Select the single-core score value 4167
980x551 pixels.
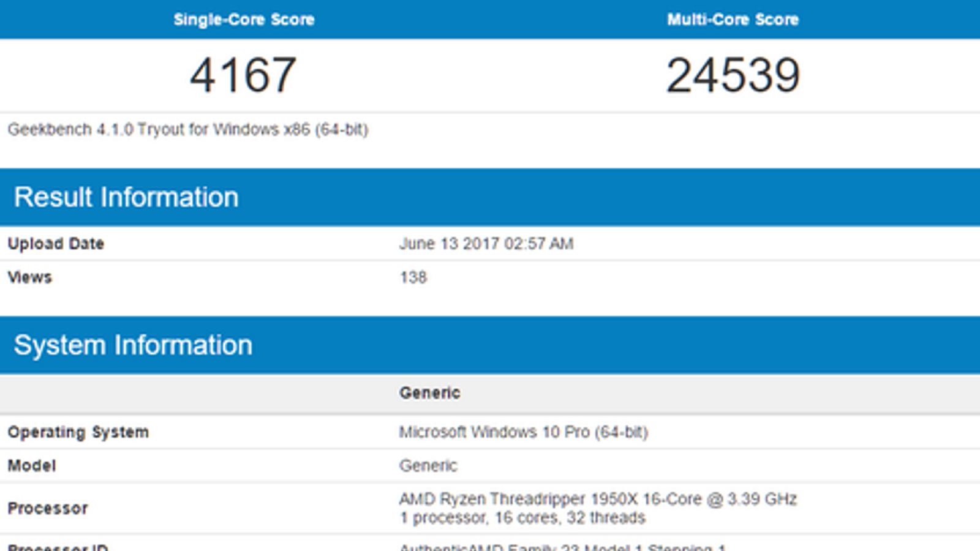243,75
